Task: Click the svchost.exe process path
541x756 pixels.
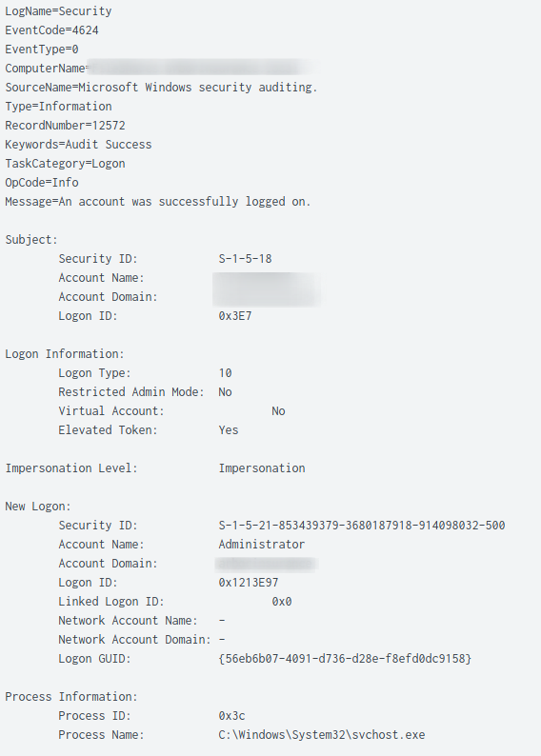Action: click(322, 735)
